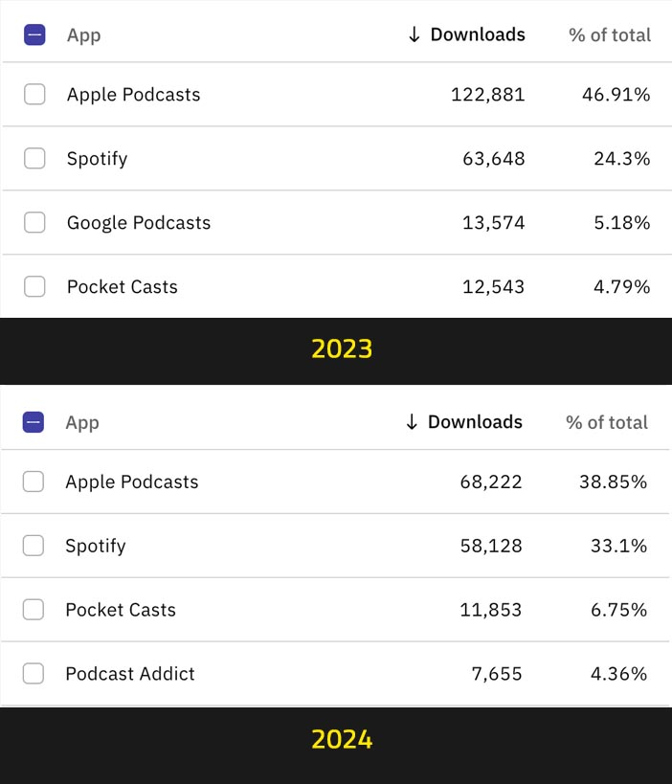Click the yellow 2023 year label
The height and width of the screenshot is (784, 672).
pos(342,349)
